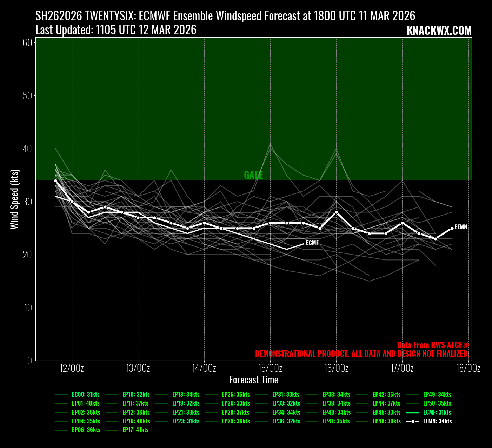This screenshot has width=492, height=448.
Task: Click the GALE threshold label
Action: click(x=253, y=175)
